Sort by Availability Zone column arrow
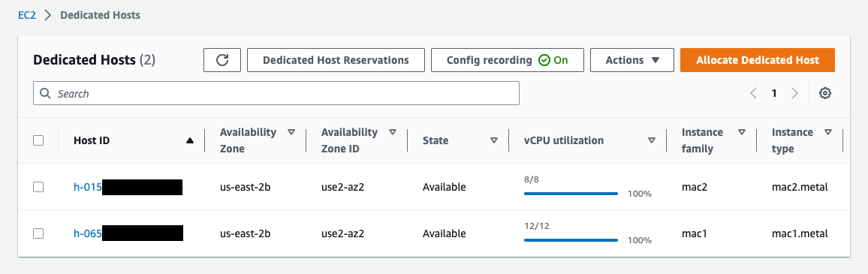Viewport: 868px width, 274px height. point(291,132)
